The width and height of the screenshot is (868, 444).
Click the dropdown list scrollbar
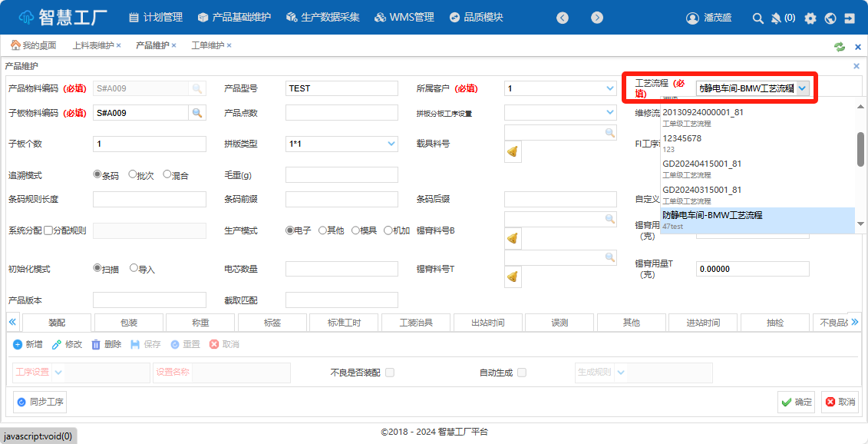[860, 148]
